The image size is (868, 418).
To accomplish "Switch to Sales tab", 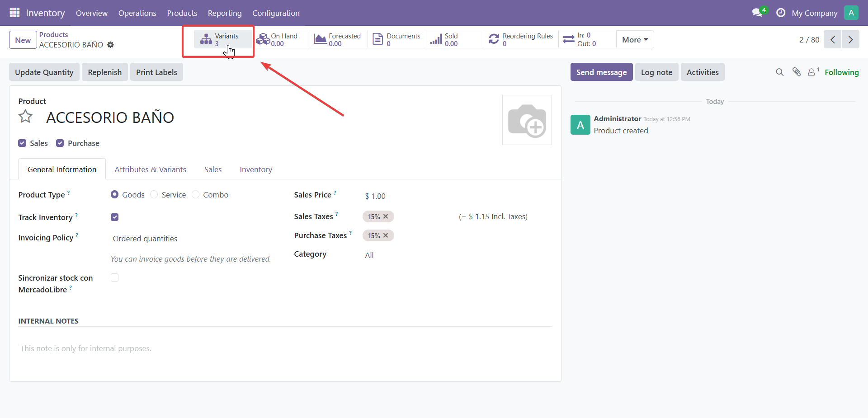I will tap(213, 169).
